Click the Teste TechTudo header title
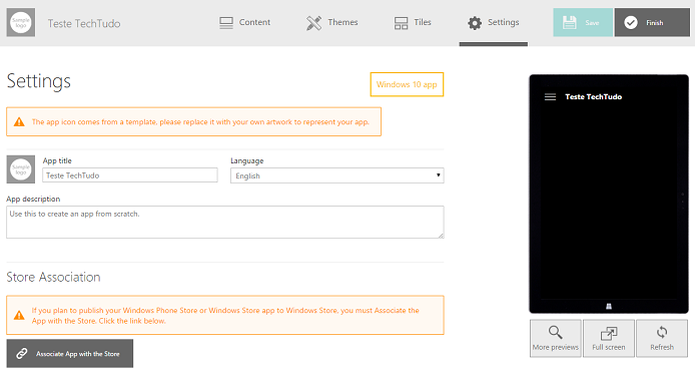 click(84, 23)
